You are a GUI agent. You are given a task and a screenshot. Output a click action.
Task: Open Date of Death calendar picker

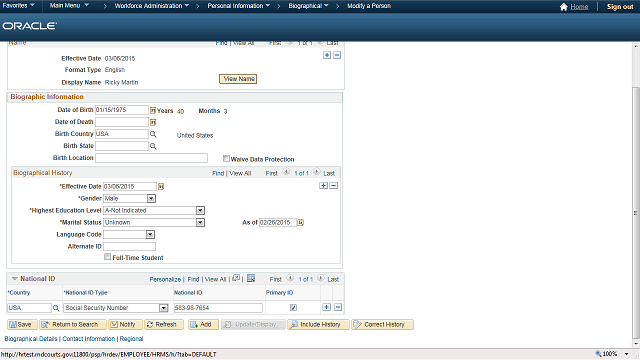(153, 122)
